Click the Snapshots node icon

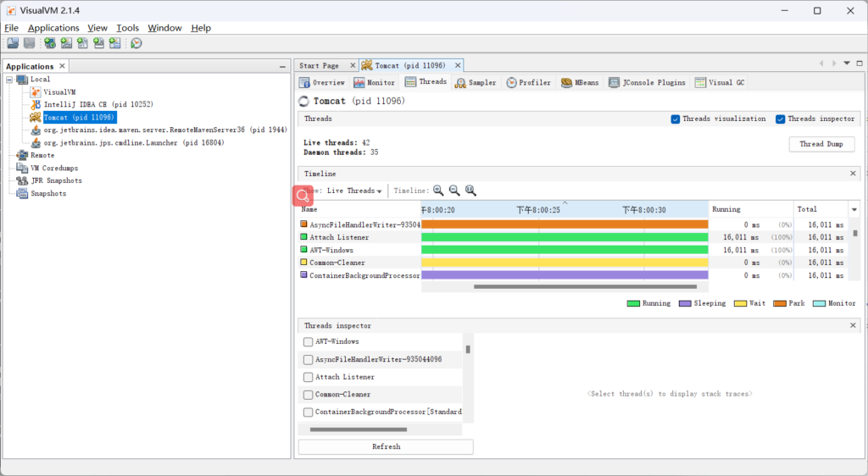click(x=22, y=193)
